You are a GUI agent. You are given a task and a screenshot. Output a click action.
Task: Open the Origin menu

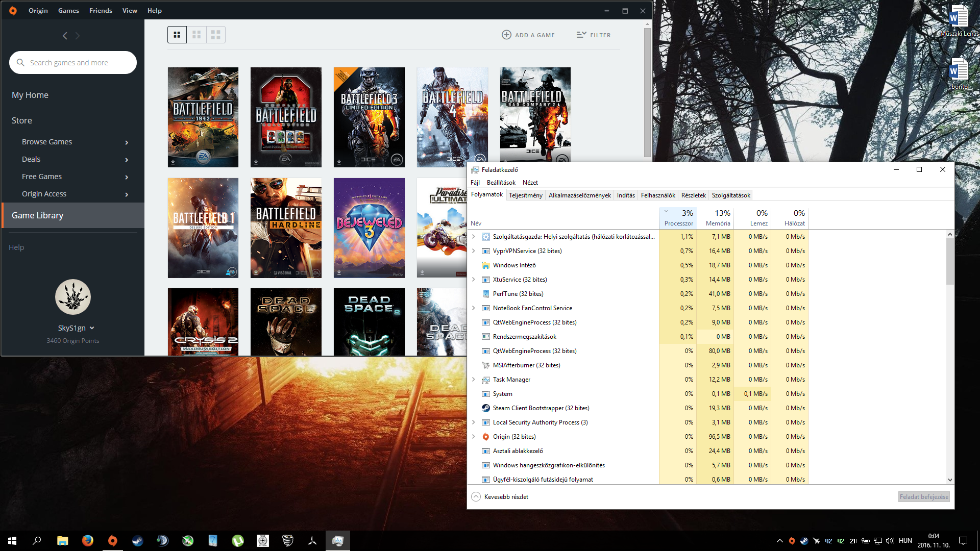tap(38, 10)
